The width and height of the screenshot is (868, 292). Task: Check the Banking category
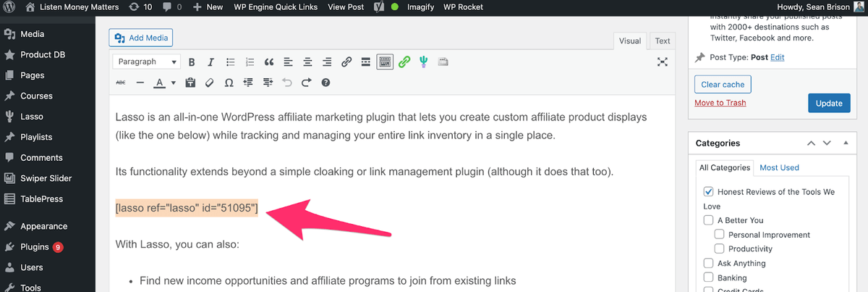coord(708,278)
